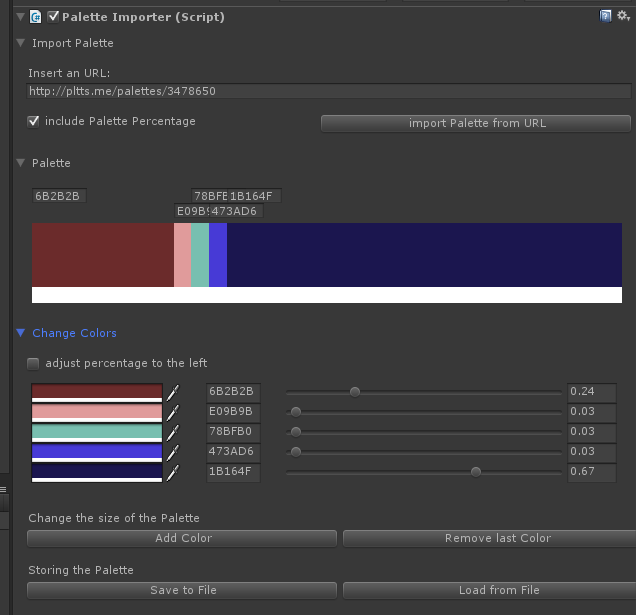Click percentage value field for E09B9B
This screenshot has width=636, height=615.
592,413
